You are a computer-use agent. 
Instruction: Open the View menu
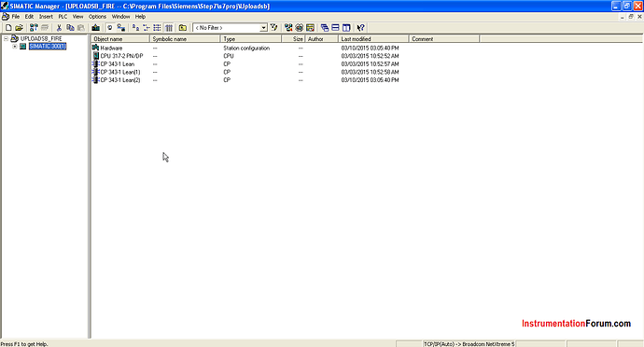[x=77, y=17]
